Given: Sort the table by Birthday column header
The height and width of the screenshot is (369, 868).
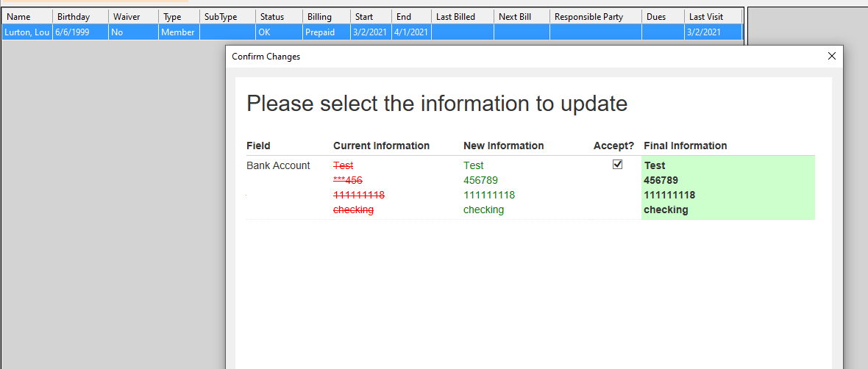Looking at the screenshot, I should tap(80, 17).
